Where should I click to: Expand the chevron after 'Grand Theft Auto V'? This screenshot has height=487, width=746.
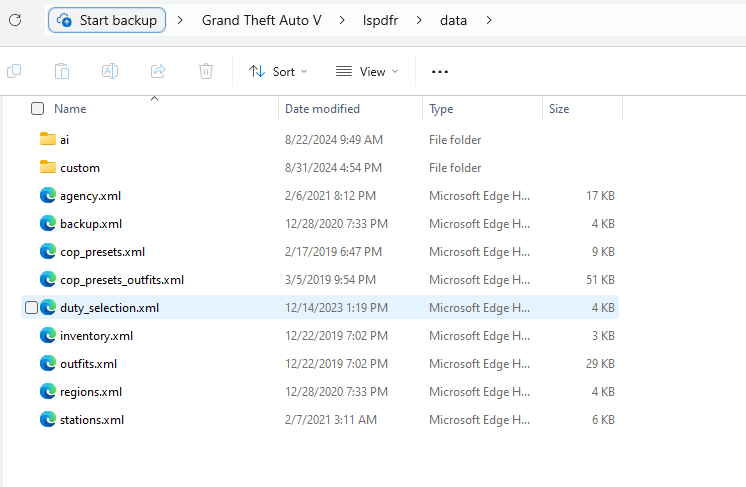(x=341, y=20)
